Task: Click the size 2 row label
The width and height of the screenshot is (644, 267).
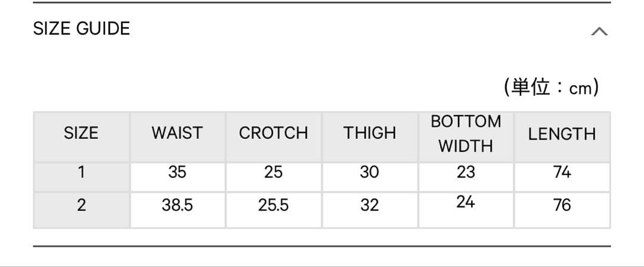Action: [81, 206]
